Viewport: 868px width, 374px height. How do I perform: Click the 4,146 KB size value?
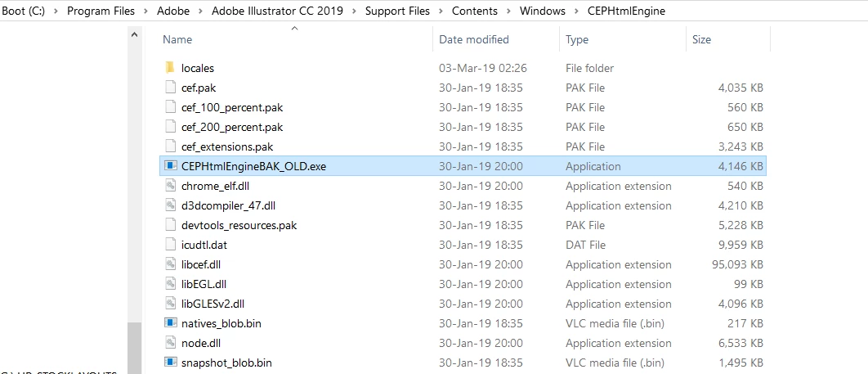pyautogui.click(x=740, y=166)
